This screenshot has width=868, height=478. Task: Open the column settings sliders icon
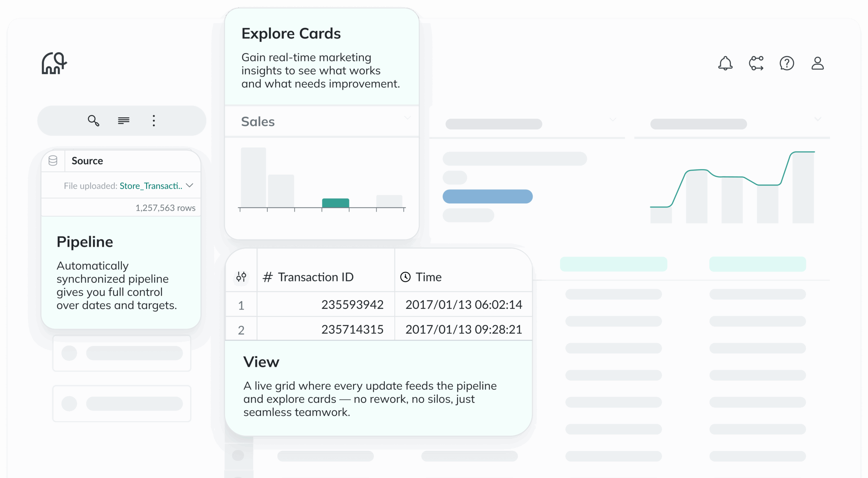tap(241, 277)
